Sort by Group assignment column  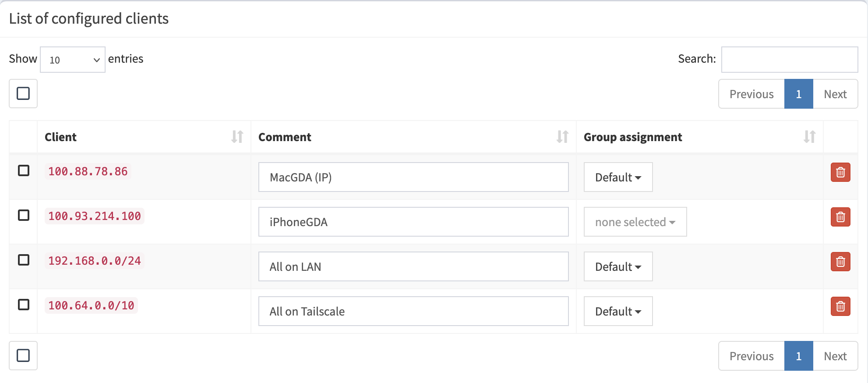(x=808, y=137)
